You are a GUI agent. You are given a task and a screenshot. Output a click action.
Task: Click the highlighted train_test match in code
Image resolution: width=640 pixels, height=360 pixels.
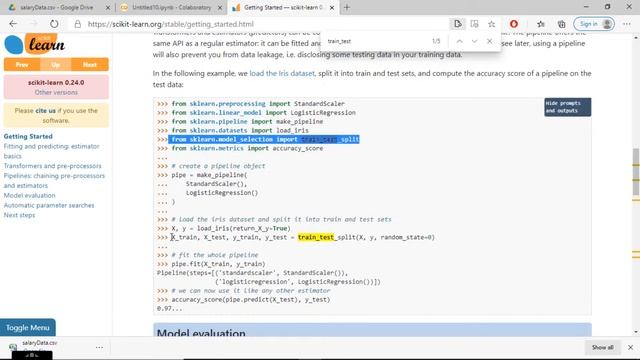[x=316, y=237]
